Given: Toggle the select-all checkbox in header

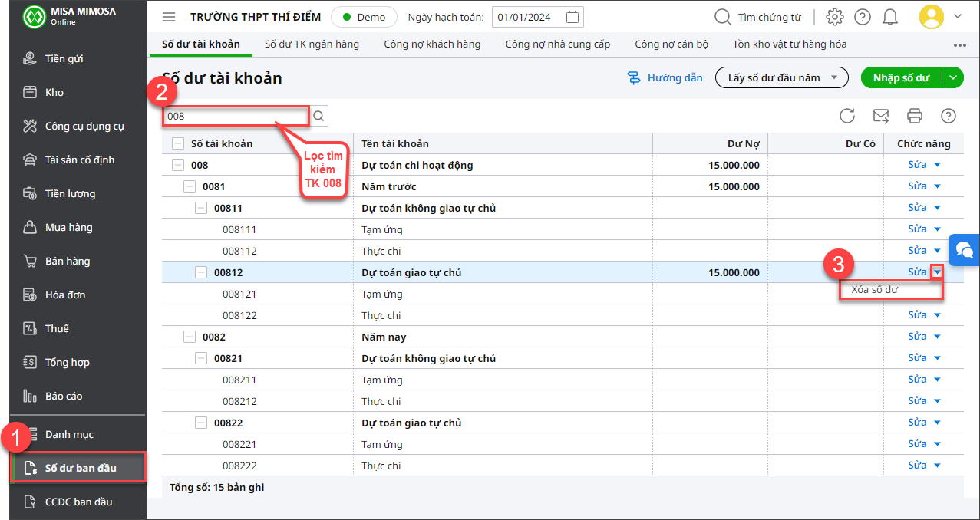Looking at the screenshot, I should (x=178, y=143).
